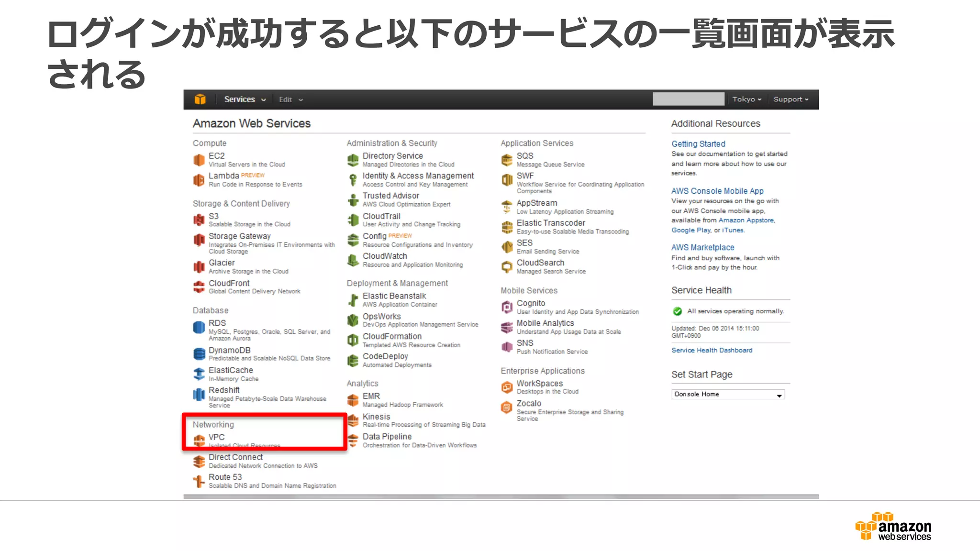
Task: Click the DynamoDB icon
Action: tap(199, 354)
